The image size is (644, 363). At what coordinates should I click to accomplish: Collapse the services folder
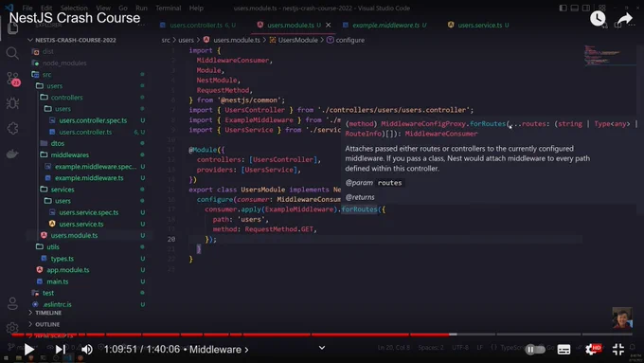(x=62, y=190)
